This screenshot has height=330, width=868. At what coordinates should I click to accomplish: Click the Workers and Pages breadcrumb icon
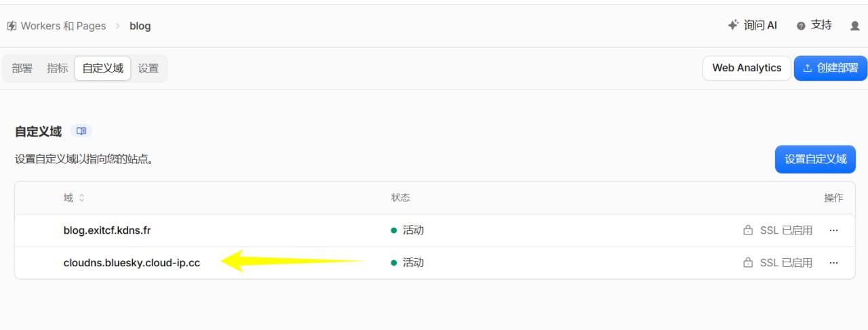click(x=12, y=26)
